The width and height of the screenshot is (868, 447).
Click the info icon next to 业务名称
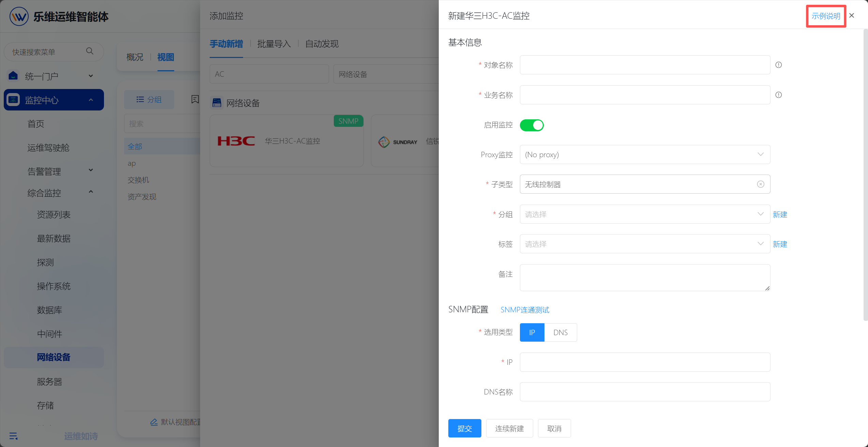[x=778, y=95]
